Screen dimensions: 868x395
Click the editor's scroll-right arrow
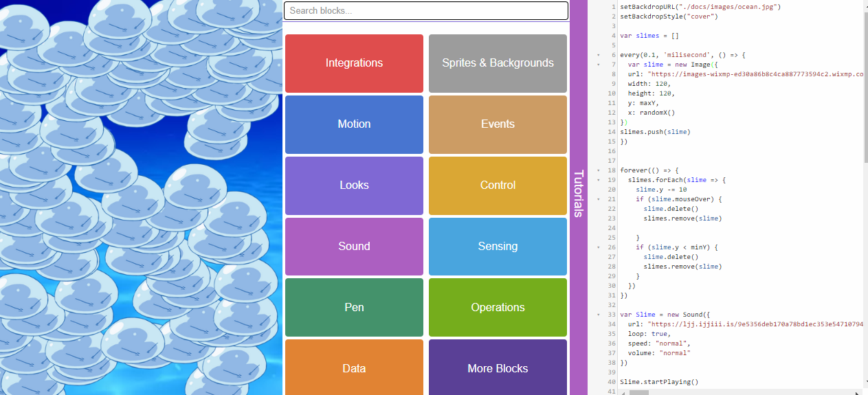(x=858, y=392)
